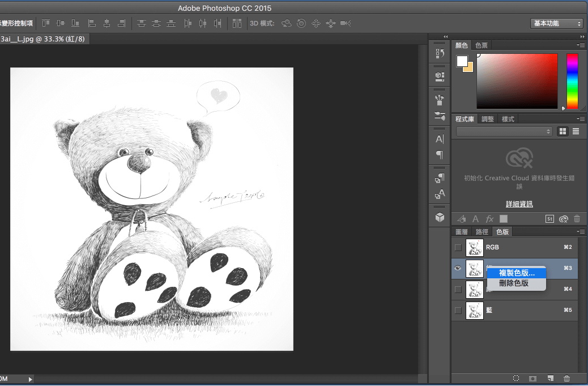Open the History panel icon
This screenshot has height=386, width=588.
click(x=440, y=54)
